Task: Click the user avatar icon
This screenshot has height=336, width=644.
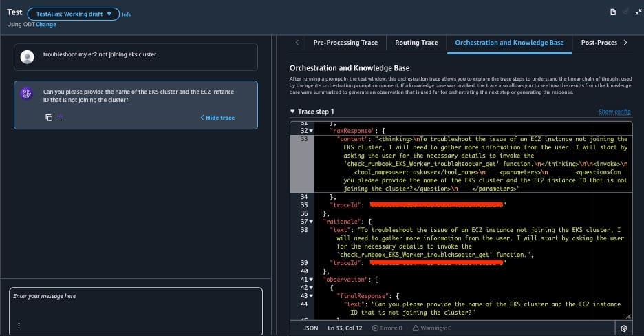Action: click(x=27, y=57)
